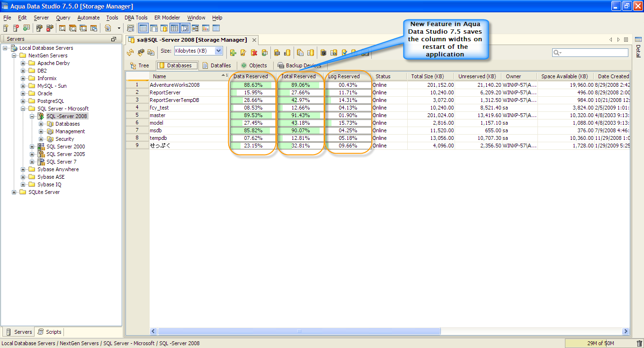Viewport: 644px width, 348px height.
Task: Sort by the Owner column header
Action: pos(519,76)
